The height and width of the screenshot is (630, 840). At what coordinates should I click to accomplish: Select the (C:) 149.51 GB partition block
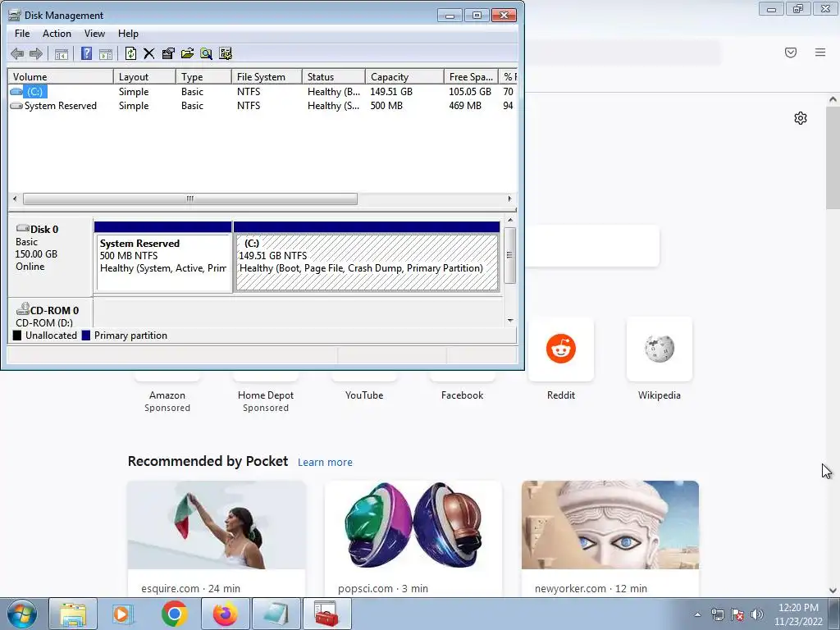pyautogui.click(x=367, y=263)
